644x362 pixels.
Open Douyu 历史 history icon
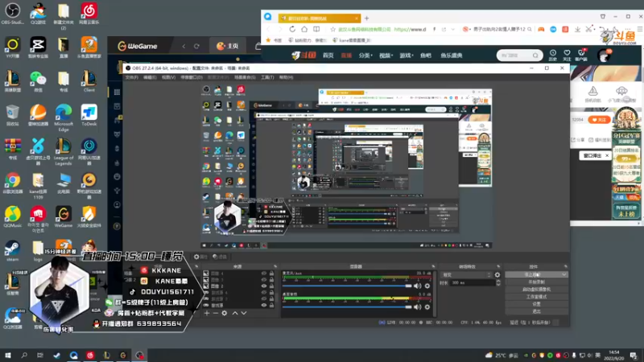tap(553, 55)
